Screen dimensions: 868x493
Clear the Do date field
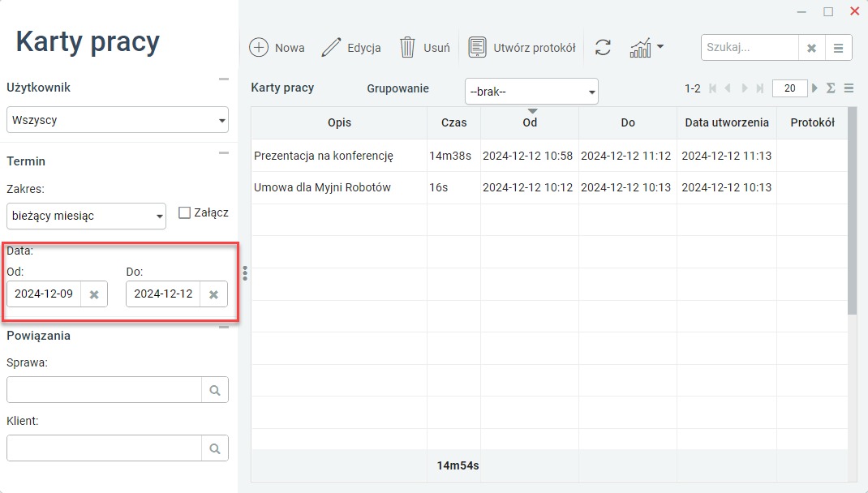click(213, 294)
